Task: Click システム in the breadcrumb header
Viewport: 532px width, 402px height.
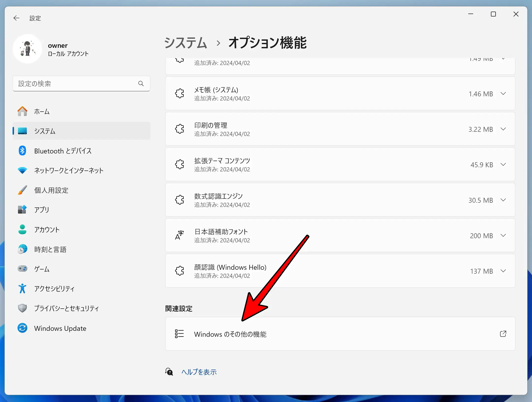Action: tap(186, 43)
